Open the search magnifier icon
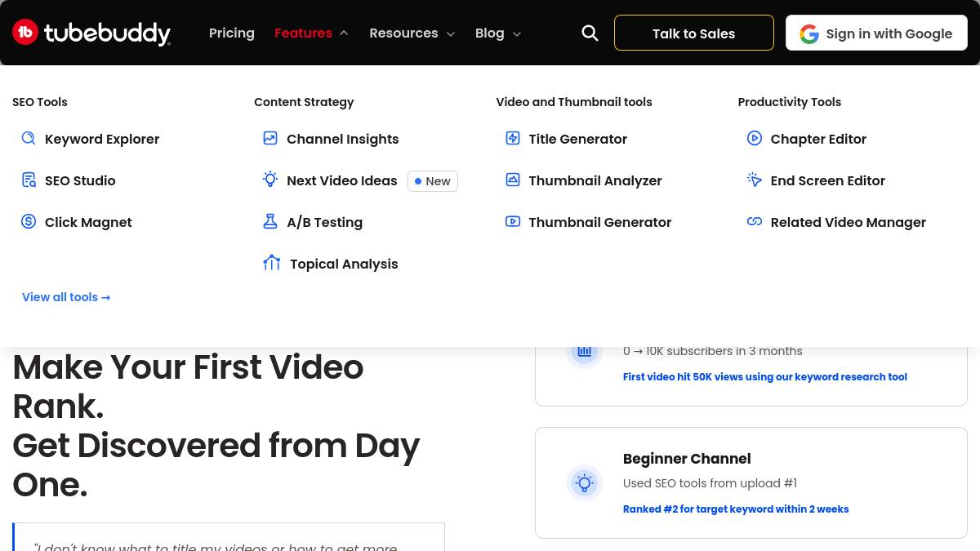Image resolution: width=980 pixels, height=551 pixels. [x=590, y=33]
